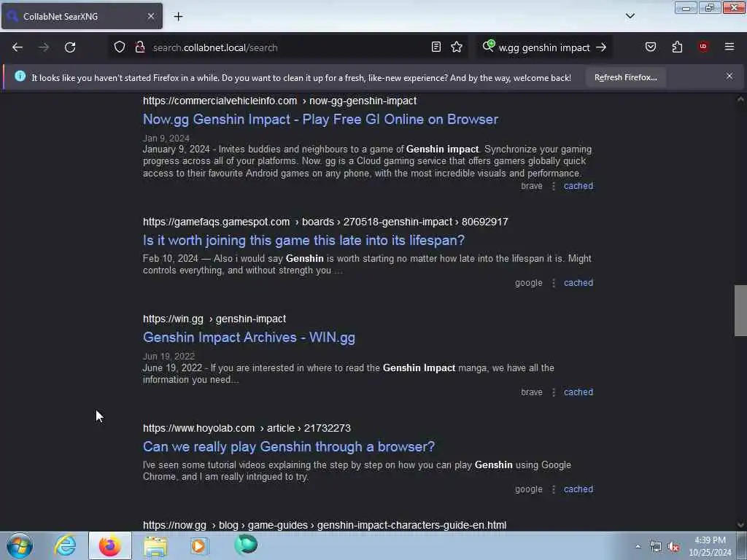Viewport: 747px width, 560px height.
Task: Select the CollabNet SearXNG tab
Action: pyautogui.click(x=82, y=16)
